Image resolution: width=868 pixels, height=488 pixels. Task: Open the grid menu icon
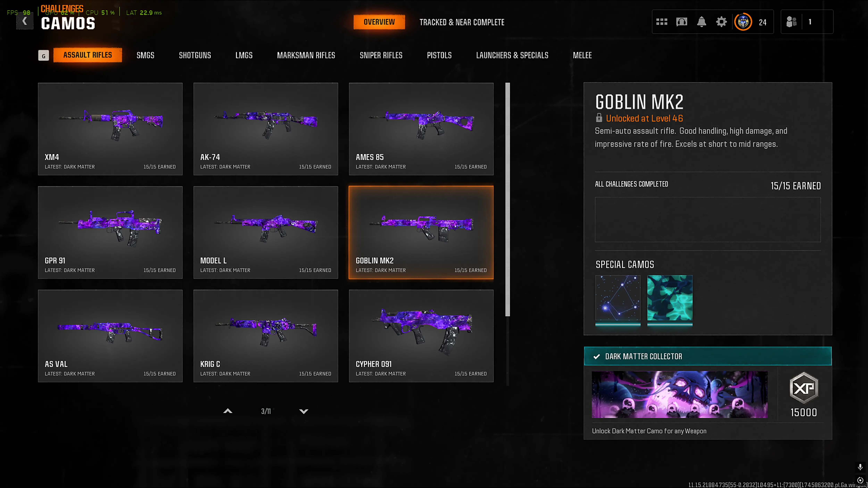tap(661, 22)
